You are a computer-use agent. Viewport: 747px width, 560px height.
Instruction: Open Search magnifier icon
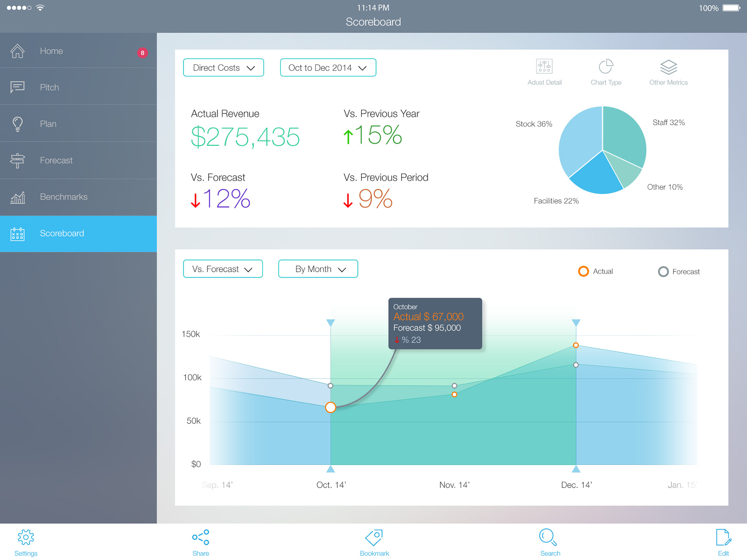[x=548, y=537]
